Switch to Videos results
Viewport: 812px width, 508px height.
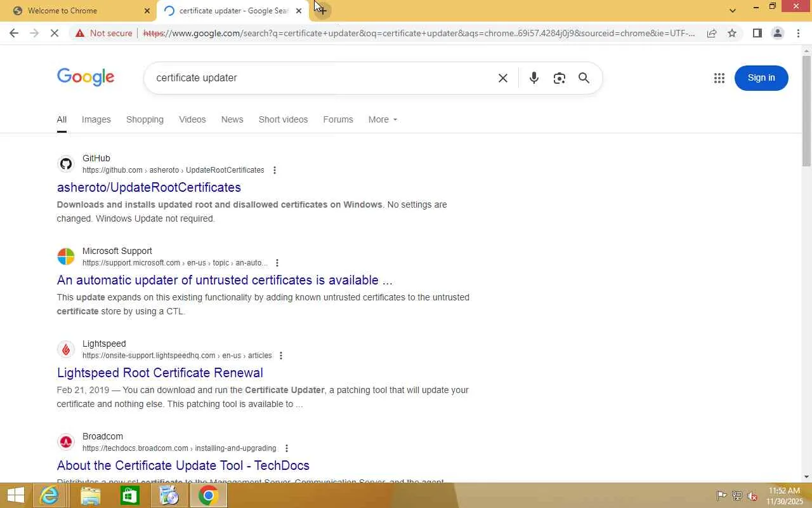tap(192, 119)
